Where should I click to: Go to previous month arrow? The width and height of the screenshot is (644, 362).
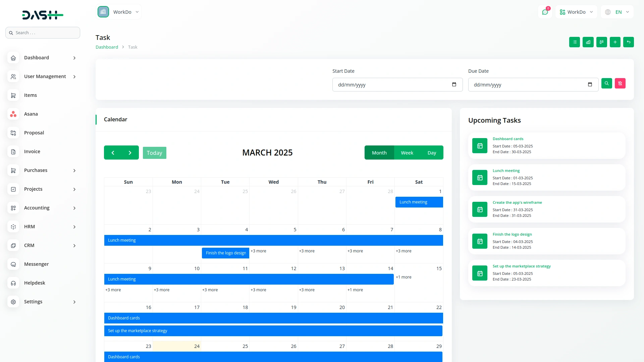coord(113,153)
